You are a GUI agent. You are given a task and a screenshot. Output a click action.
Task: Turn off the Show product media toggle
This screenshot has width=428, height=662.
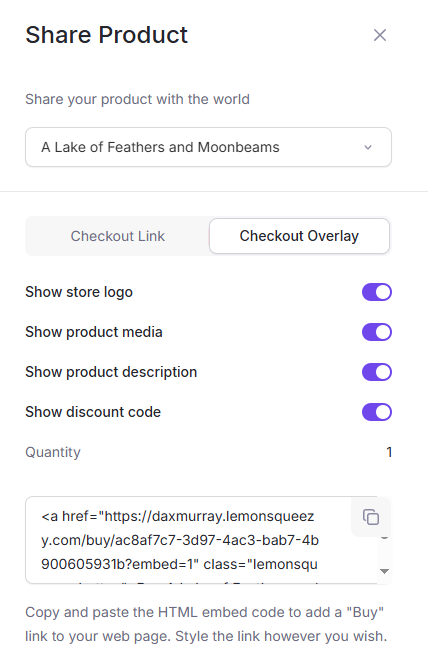(377, 332)
